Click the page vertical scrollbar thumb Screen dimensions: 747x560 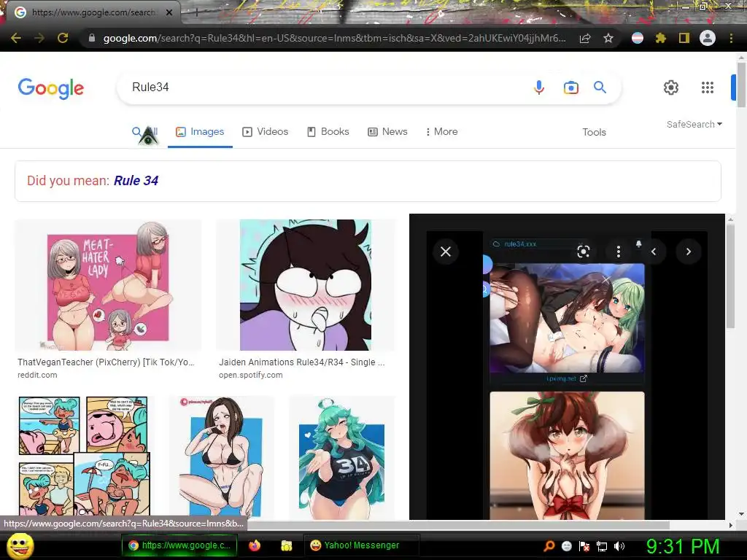[x=741, y=85]
